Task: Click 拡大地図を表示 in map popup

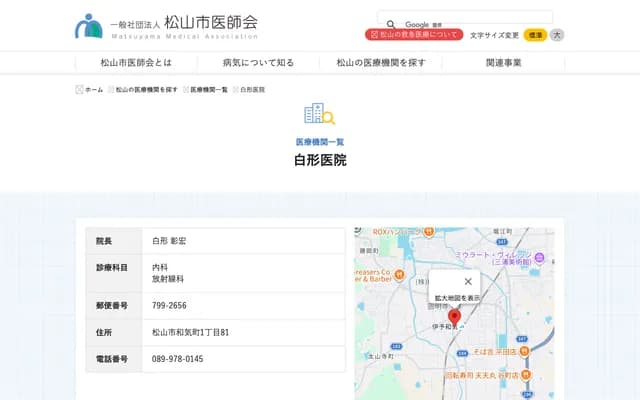Action: point(456,298)
